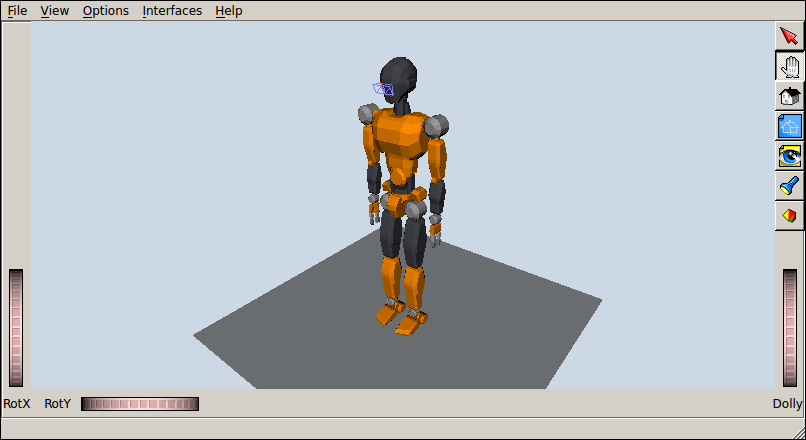Click the RotX label

pyautogui.click(x=16, y=404)
